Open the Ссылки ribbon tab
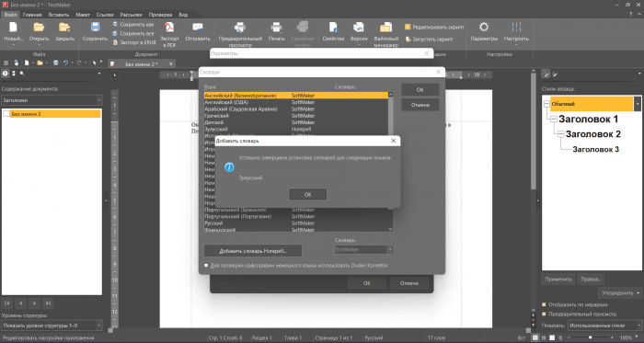The width and height of the screenshot is (644, 343). coord(105,15)
